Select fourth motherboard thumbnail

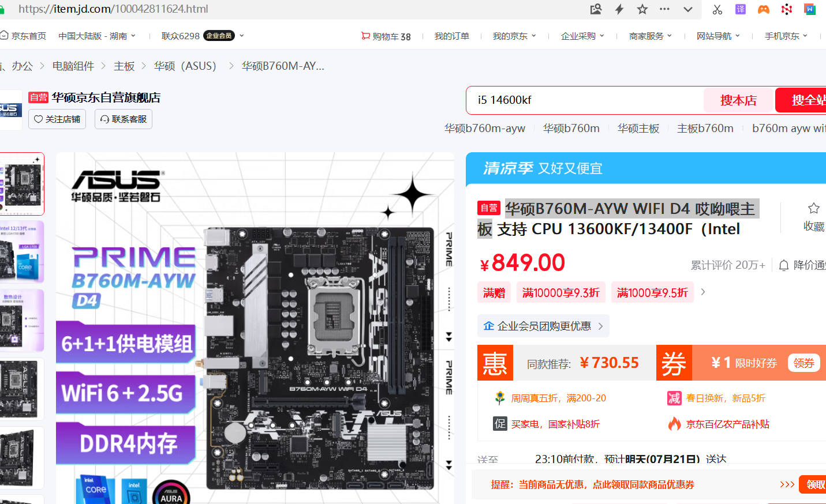coord(21,389)
